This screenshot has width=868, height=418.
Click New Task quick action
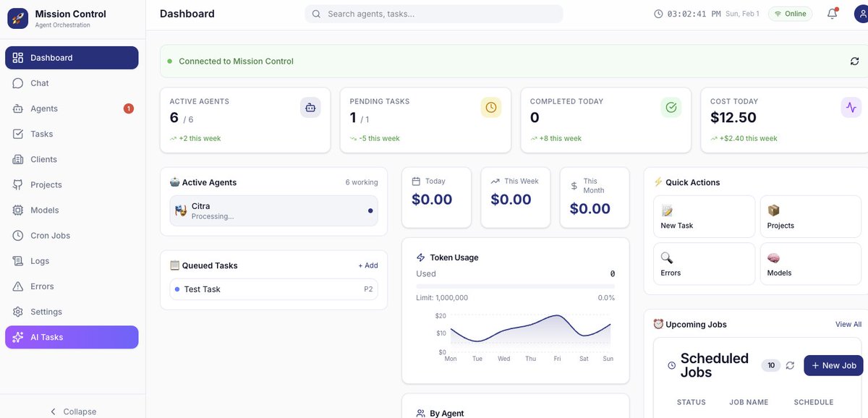point(704,217)
